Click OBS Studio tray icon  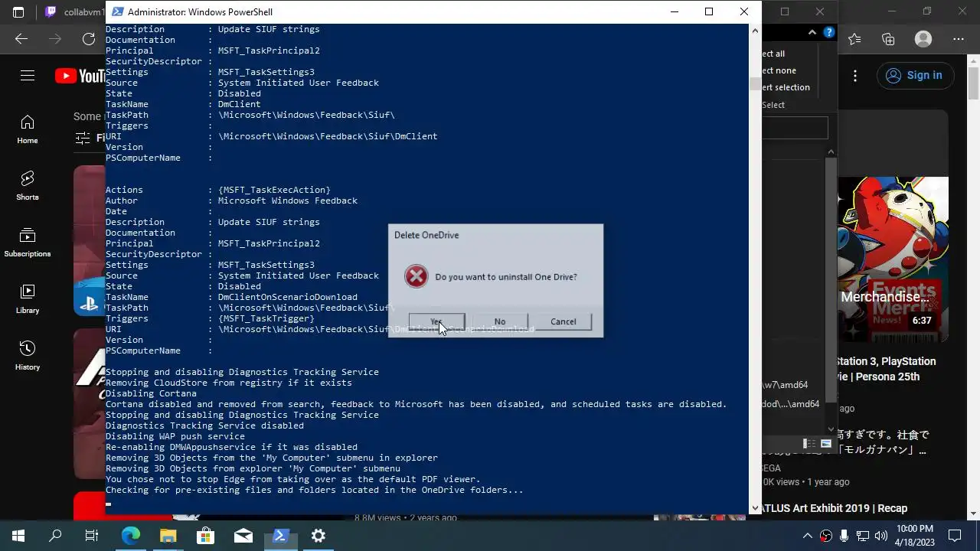(x=826, y=536)
